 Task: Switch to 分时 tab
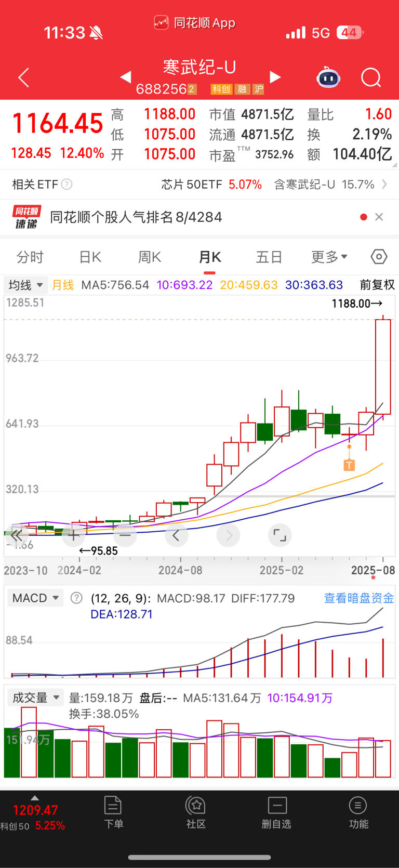click(x=30, y=257)
